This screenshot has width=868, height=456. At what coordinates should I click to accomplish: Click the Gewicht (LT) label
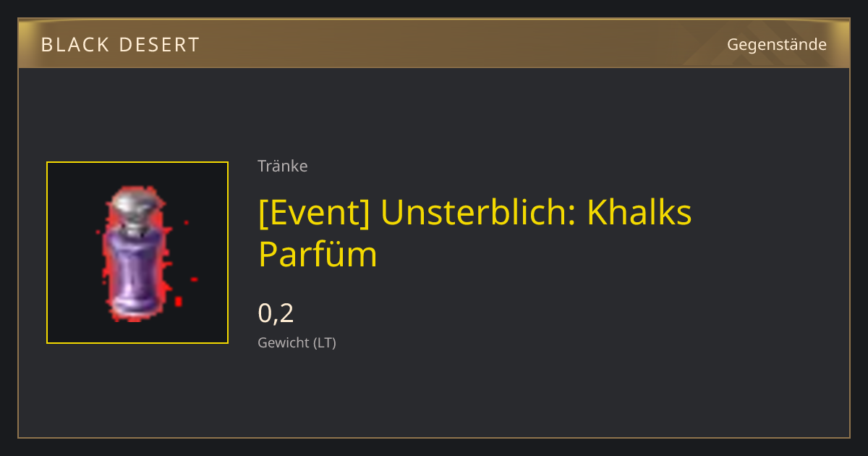click(x=297, y=342)
